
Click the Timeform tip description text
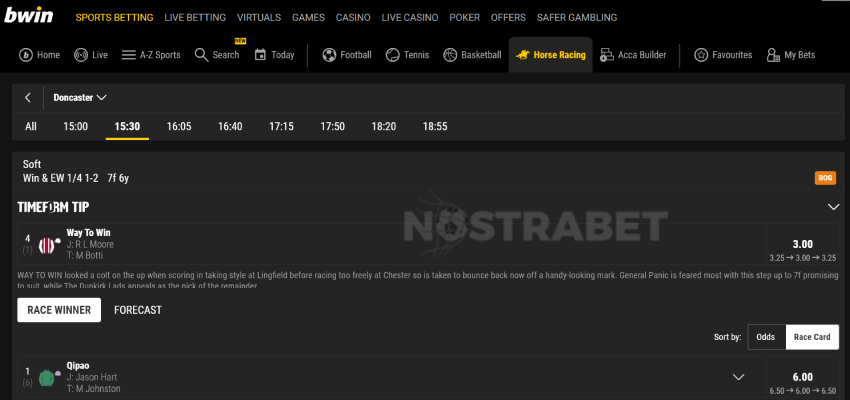[x=428, y=280]
